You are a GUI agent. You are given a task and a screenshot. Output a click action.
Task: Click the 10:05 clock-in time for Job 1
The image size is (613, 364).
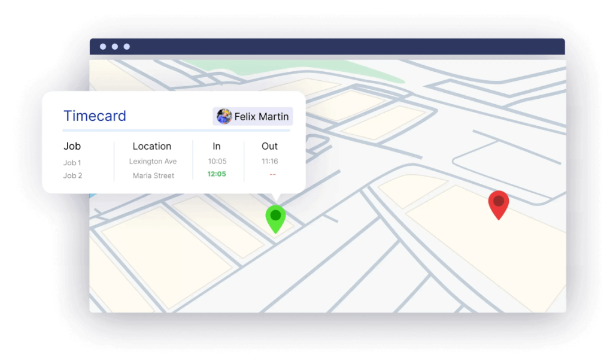(217, 161)
